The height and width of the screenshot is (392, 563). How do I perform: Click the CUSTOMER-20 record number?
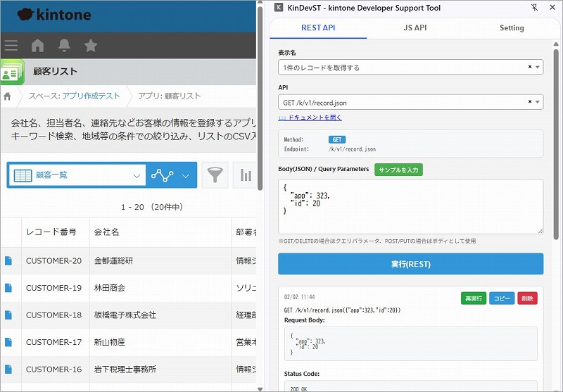[54, 260]
